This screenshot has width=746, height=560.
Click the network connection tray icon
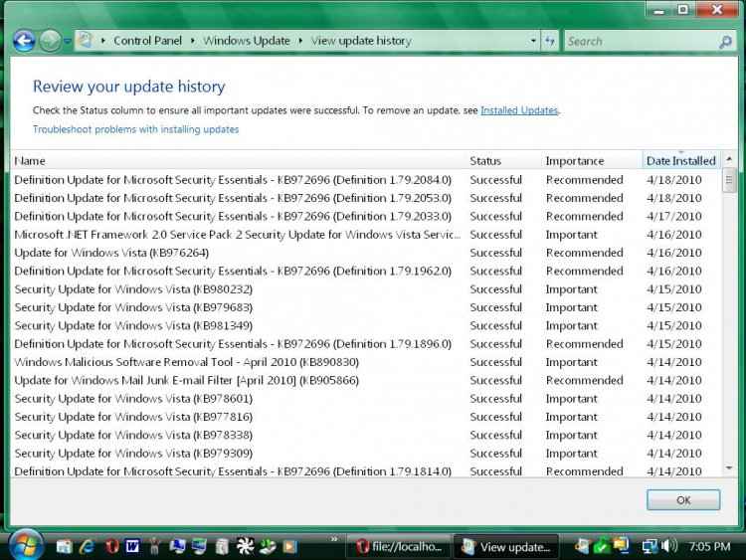(650, 547)
